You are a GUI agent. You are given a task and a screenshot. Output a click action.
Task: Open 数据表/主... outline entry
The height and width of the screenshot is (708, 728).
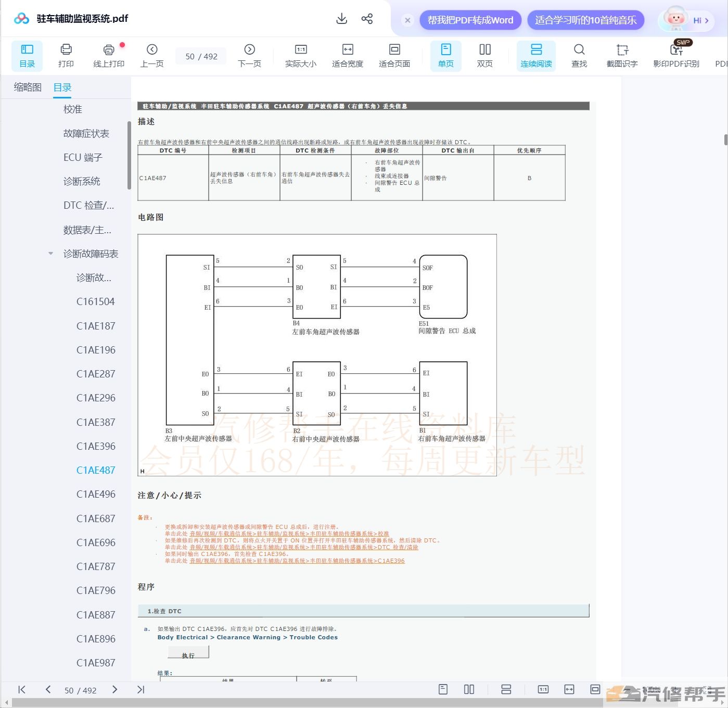[87, 230]
